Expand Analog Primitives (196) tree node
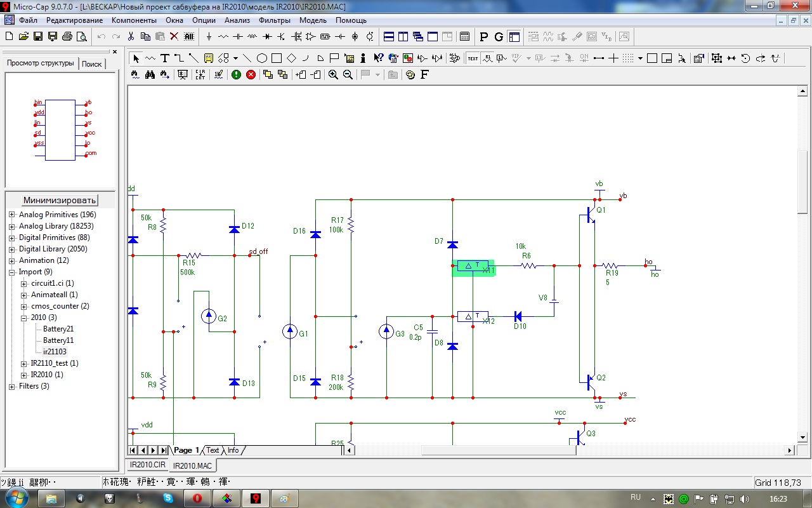 pyautogui.click(x=12, y=215)
